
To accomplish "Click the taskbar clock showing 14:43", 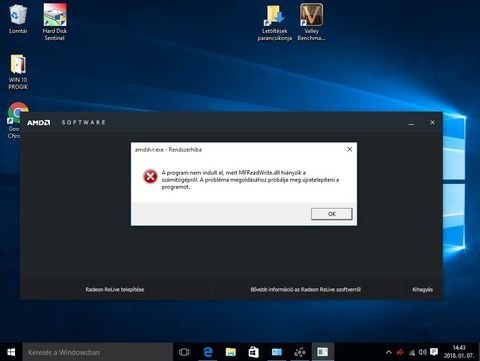I will point(458,352).
